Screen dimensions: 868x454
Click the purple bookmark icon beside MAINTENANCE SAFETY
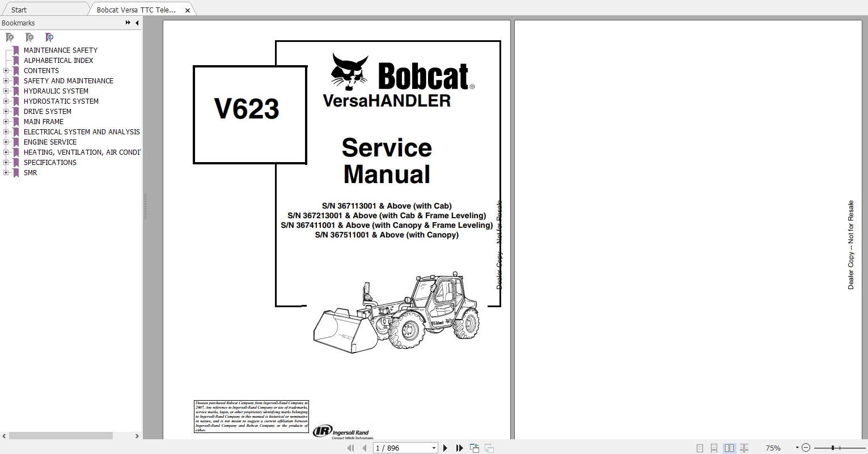16,50
